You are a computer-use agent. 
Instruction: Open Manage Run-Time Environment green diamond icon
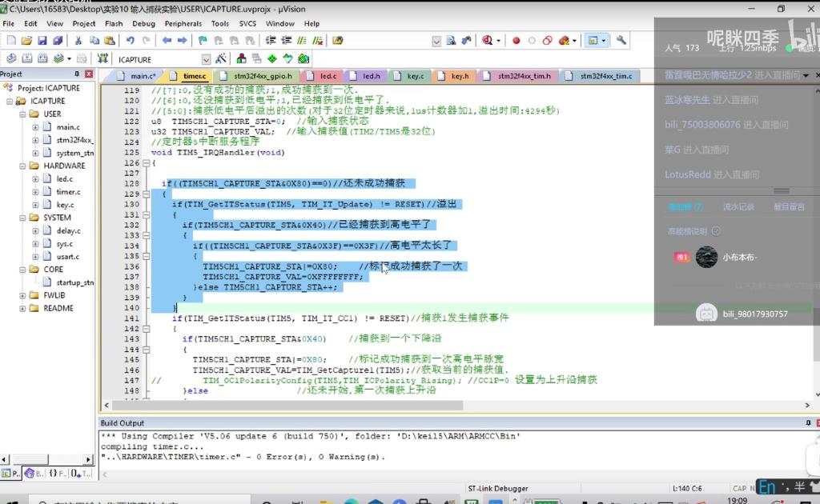tap(272, 58)
